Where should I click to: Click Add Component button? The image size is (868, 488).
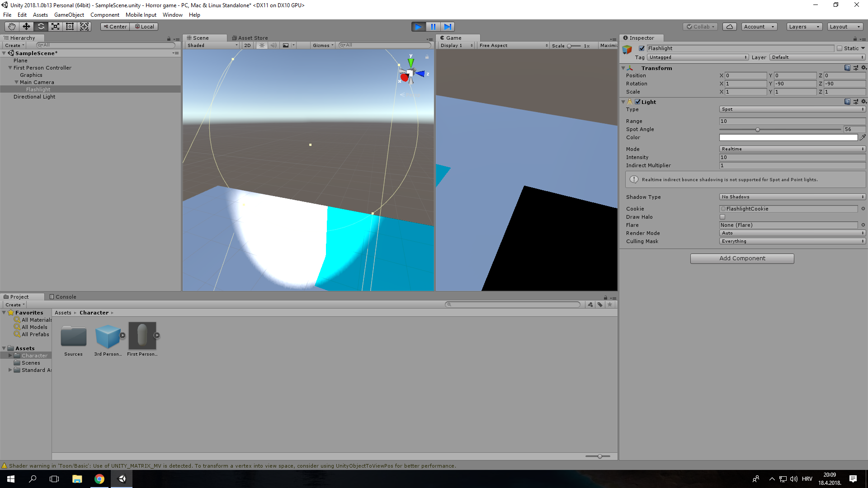742,258
